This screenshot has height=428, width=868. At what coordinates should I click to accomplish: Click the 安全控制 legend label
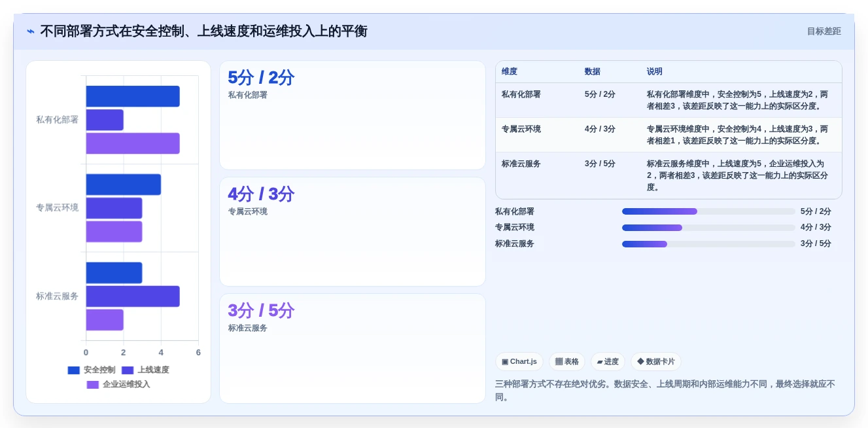point(99,370)
